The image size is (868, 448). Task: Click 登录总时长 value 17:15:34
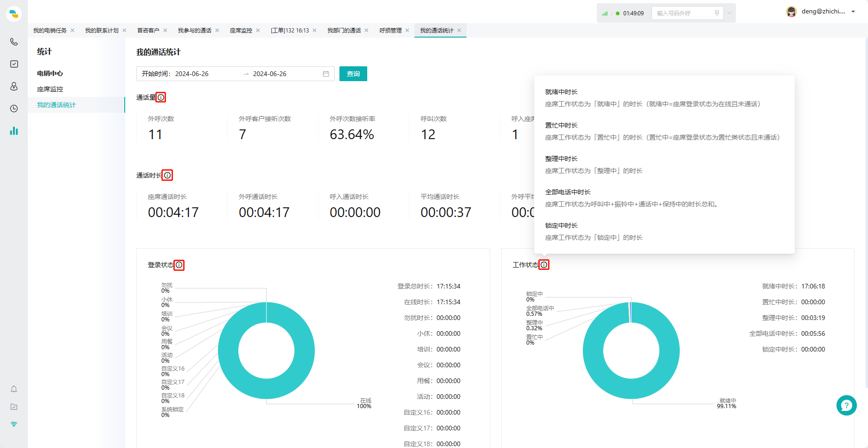(x=448, y=286)
